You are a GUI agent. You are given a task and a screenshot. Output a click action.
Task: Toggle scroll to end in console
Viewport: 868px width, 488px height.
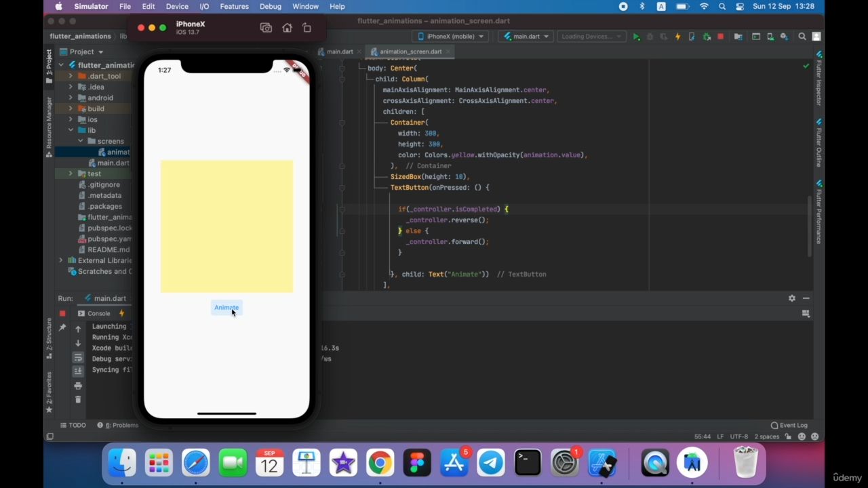pos(78,371)
